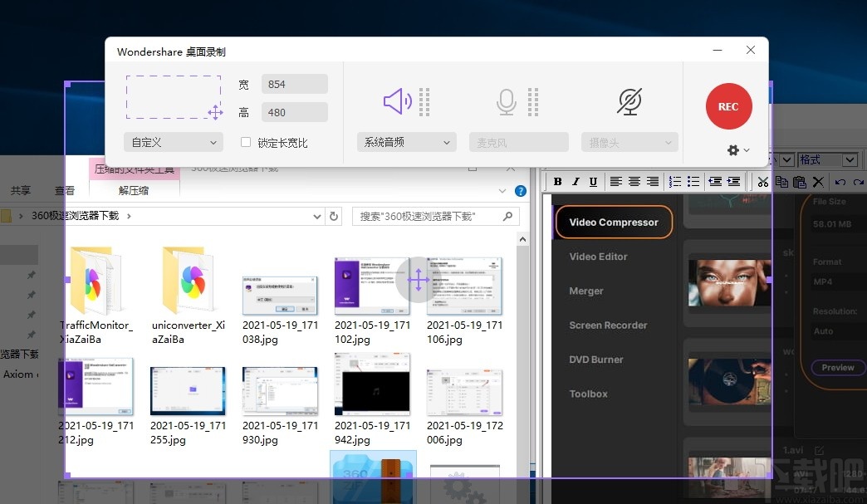Apply the bullet list icon
The width and height of the screenshot is (867, 504).
click(693, 182)
